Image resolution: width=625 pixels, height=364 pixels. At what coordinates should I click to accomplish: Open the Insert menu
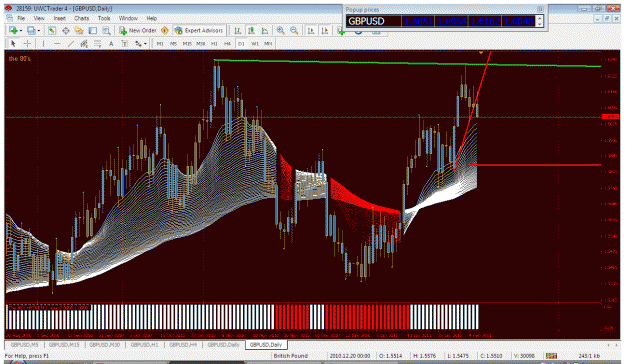[x=59, y=18]
